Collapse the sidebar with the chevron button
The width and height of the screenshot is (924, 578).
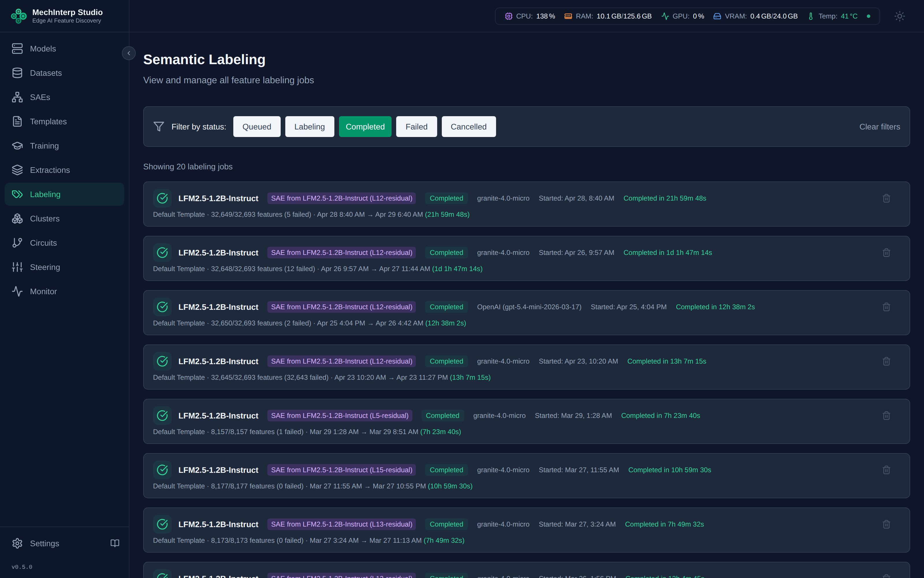129,53
